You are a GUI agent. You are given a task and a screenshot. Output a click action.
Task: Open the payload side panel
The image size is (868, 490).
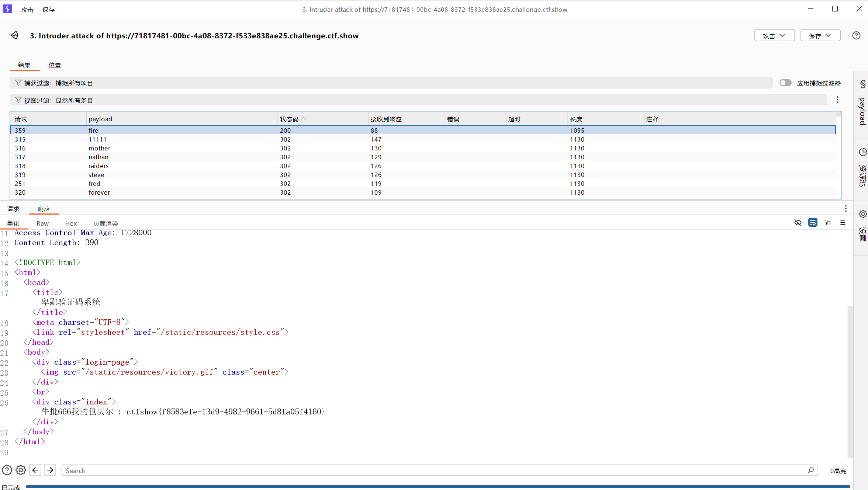coord(862,111)
